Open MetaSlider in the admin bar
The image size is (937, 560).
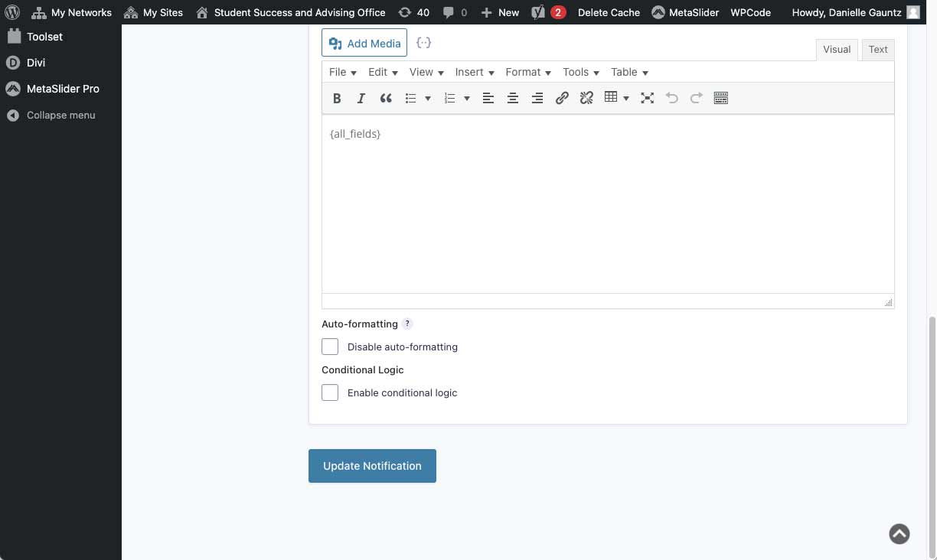[x=685, y=12]
